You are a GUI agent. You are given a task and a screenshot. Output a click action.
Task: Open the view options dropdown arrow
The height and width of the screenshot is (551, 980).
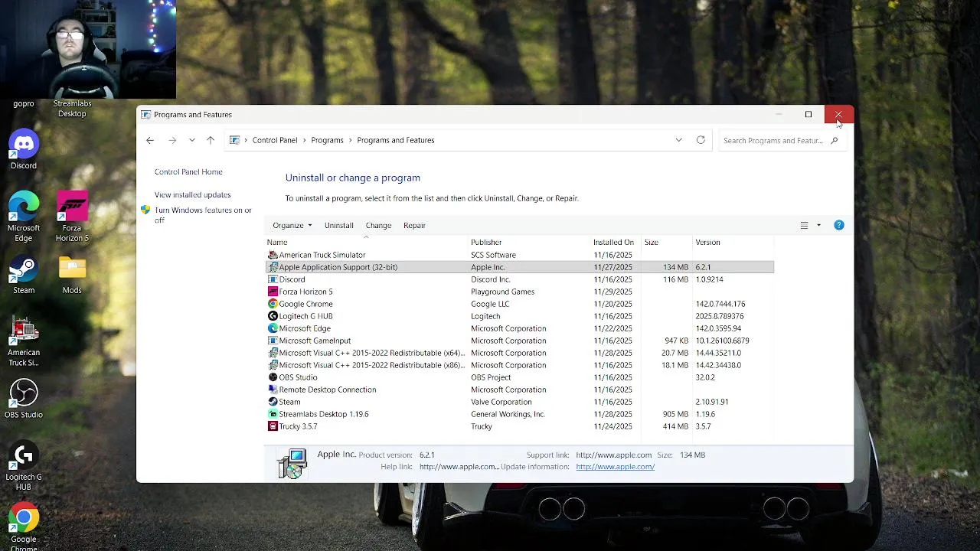tap(818, 225)
